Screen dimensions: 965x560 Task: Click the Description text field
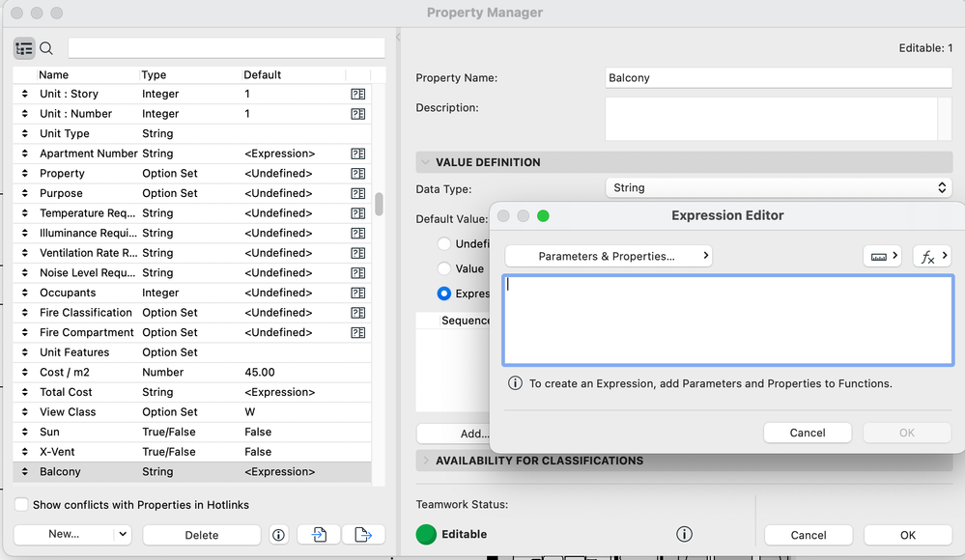772,119
